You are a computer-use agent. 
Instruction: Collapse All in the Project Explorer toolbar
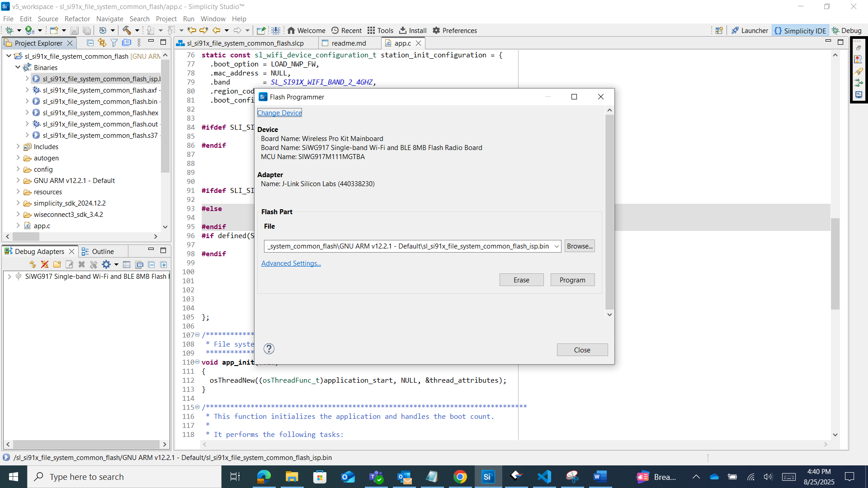click(90, 42)
